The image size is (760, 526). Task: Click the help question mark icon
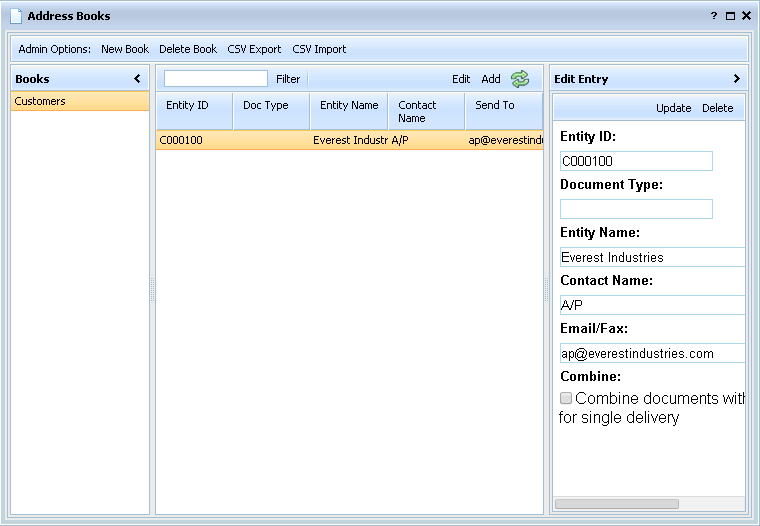(714, 16)
